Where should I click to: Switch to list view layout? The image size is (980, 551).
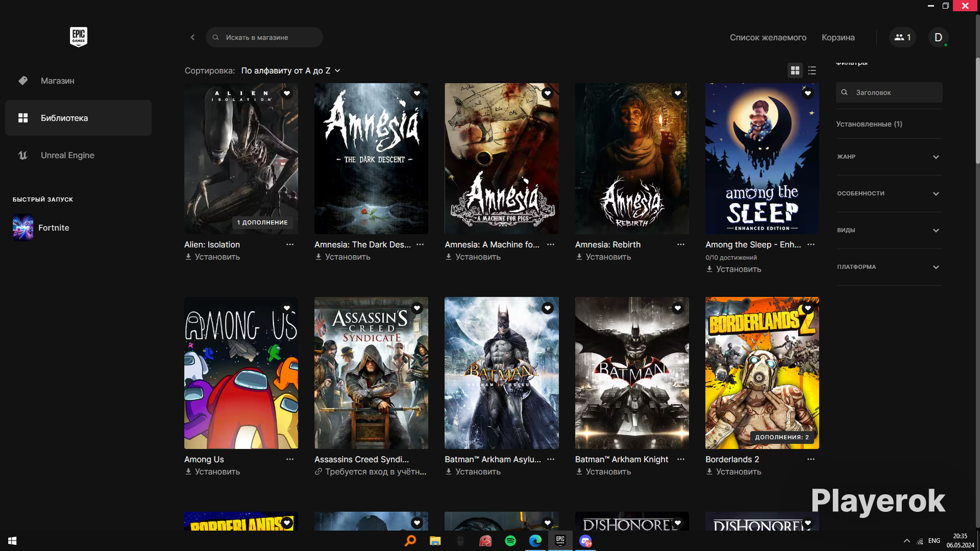tap(812, 71)
